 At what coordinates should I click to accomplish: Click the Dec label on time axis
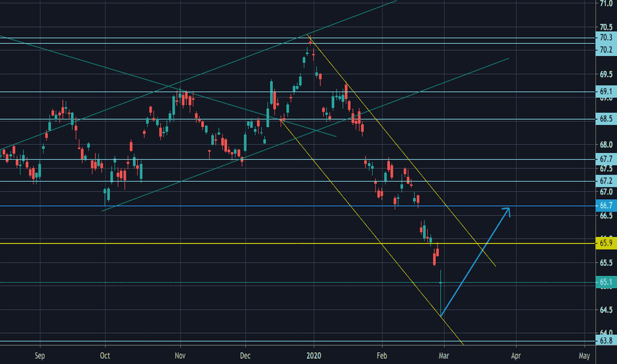coord(245,356)
